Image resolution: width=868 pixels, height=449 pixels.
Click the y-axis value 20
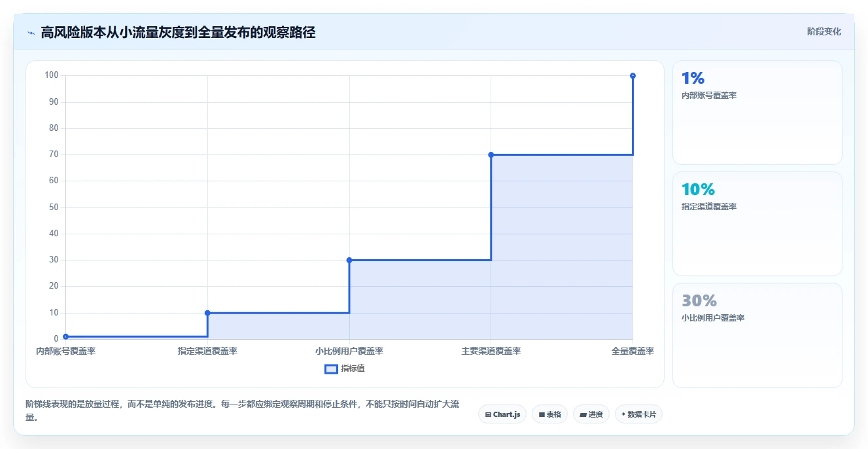click(54, 286)
